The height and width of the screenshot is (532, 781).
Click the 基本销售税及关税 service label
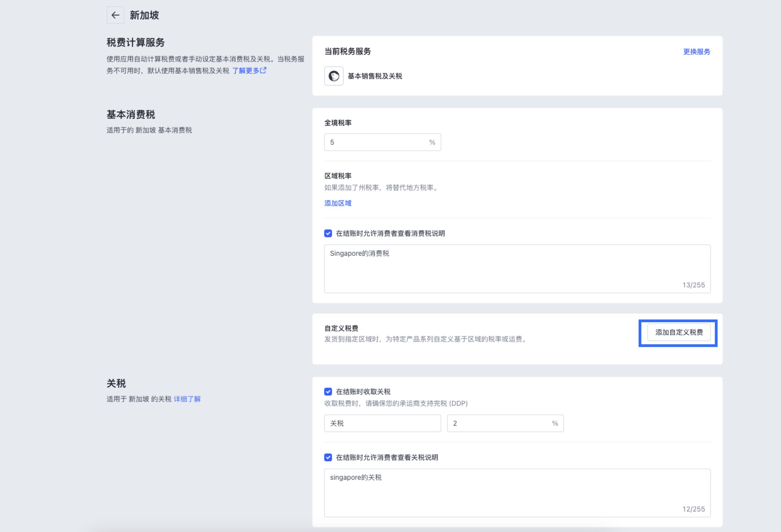[x=374, y=76]
